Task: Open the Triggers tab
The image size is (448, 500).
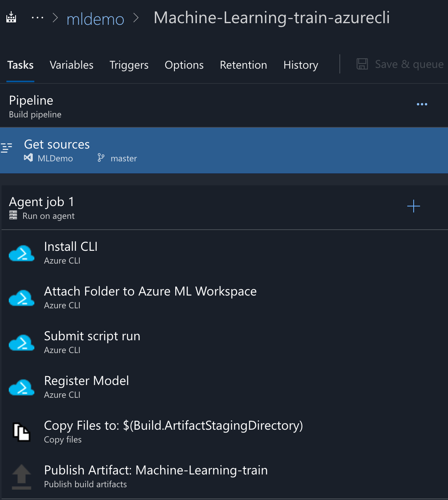Action: [x=129, y=65]
